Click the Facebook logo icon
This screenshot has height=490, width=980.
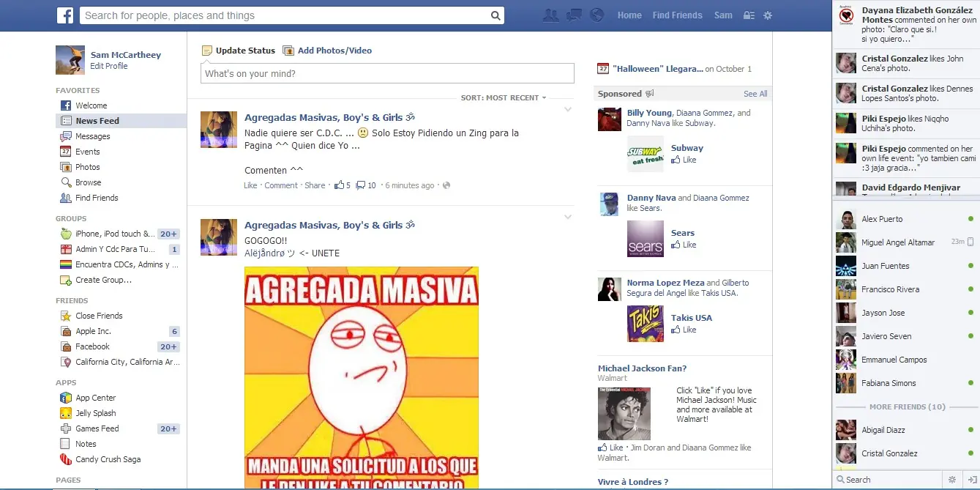point(65,15)
